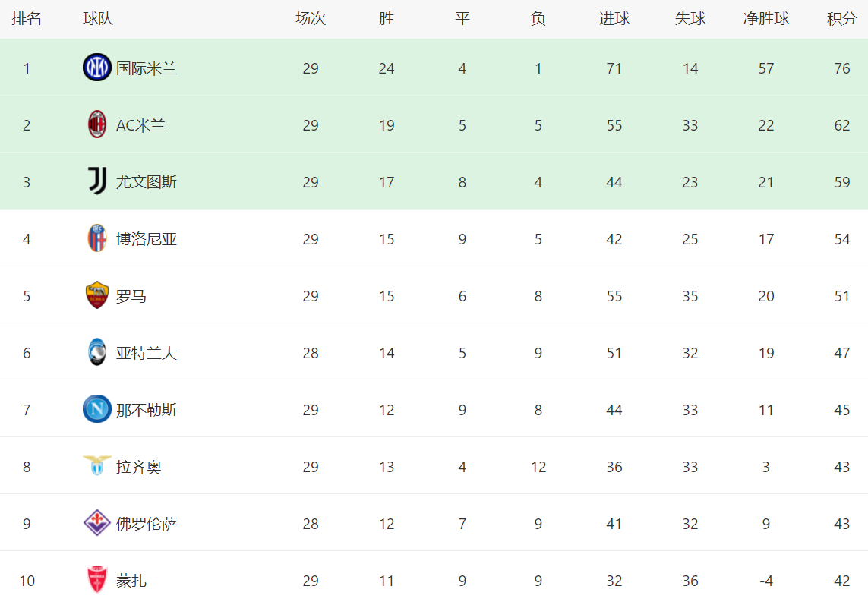This screenshot has height=605, width=868.
Task: Click the 排名 column header
Action: click(27, 19)
